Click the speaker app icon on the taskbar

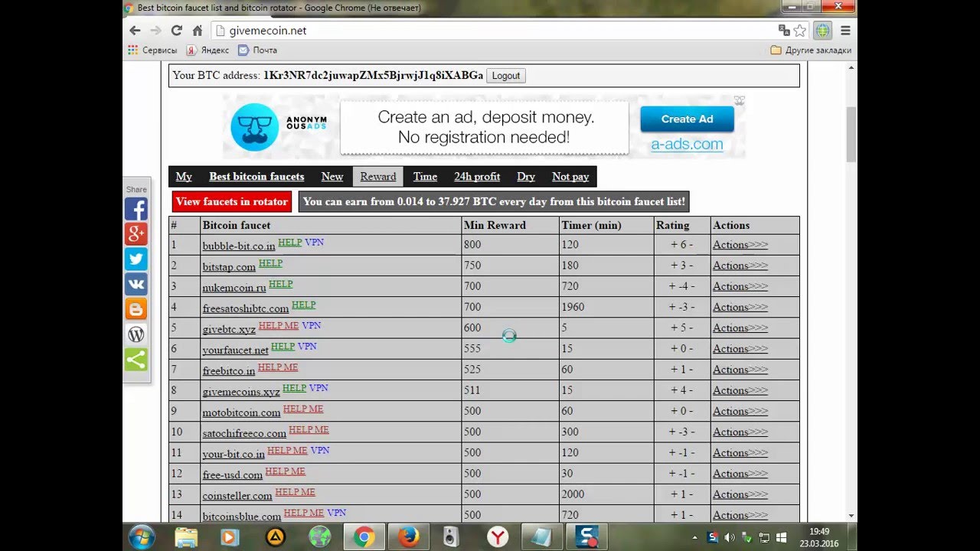point(451,537)
